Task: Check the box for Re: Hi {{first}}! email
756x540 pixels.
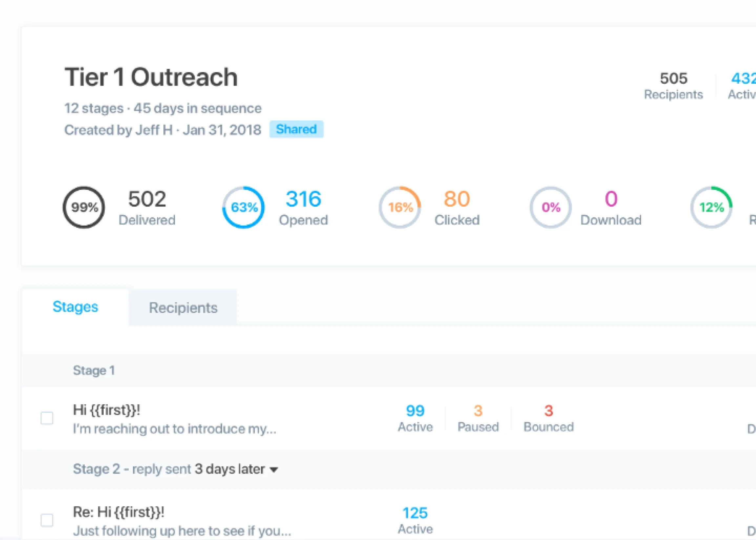Action: (x=47, y=520)
